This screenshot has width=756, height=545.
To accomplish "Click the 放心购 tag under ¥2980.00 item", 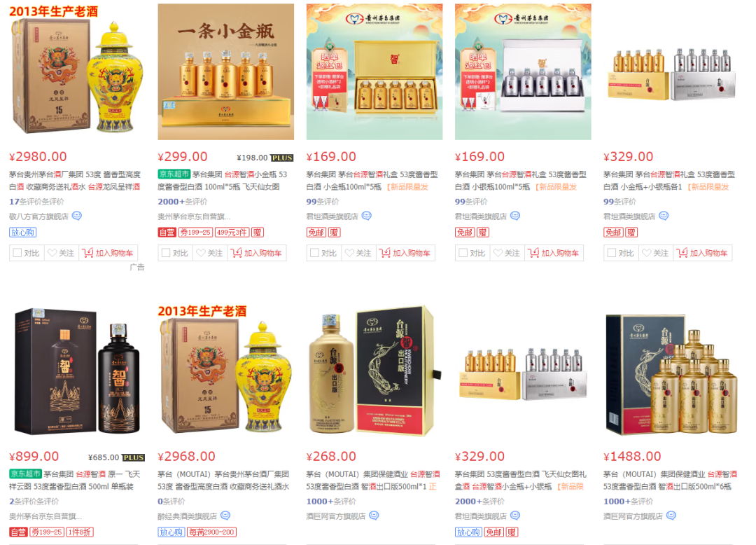I will point(22,233).
